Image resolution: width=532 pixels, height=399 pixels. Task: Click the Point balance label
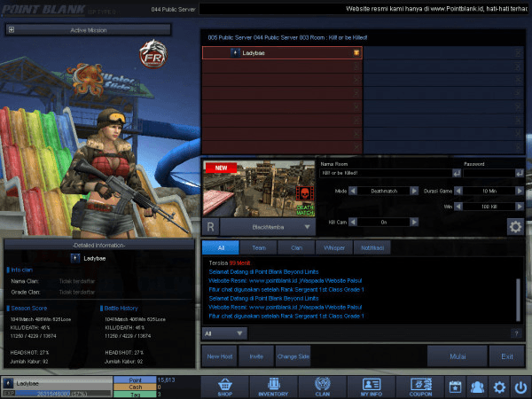135,380
